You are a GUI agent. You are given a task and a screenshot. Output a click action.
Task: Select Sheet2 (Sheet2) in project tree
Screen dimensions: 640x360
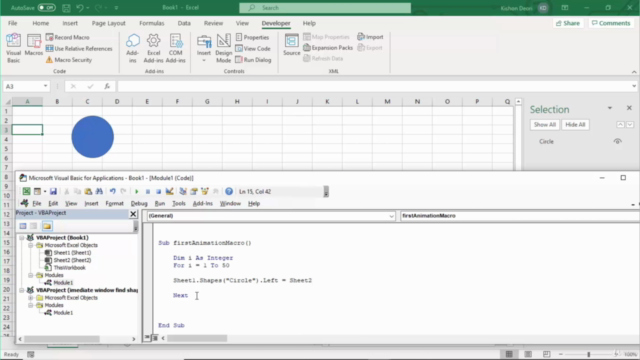coord(68,260)
